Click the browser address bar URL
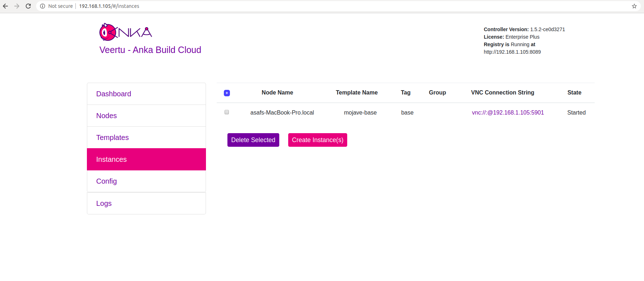Viewport: 644px width, 281px height. [109, 6]
